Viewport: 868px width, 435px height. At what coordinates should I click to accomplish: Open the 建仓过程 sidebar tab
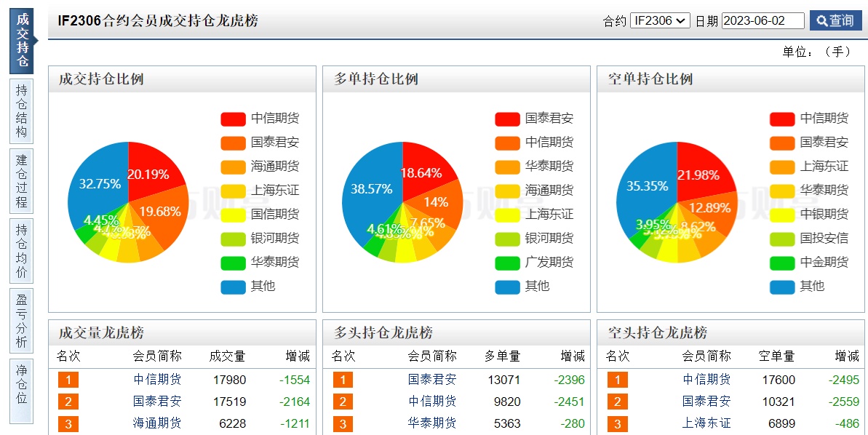pos(22,181)
